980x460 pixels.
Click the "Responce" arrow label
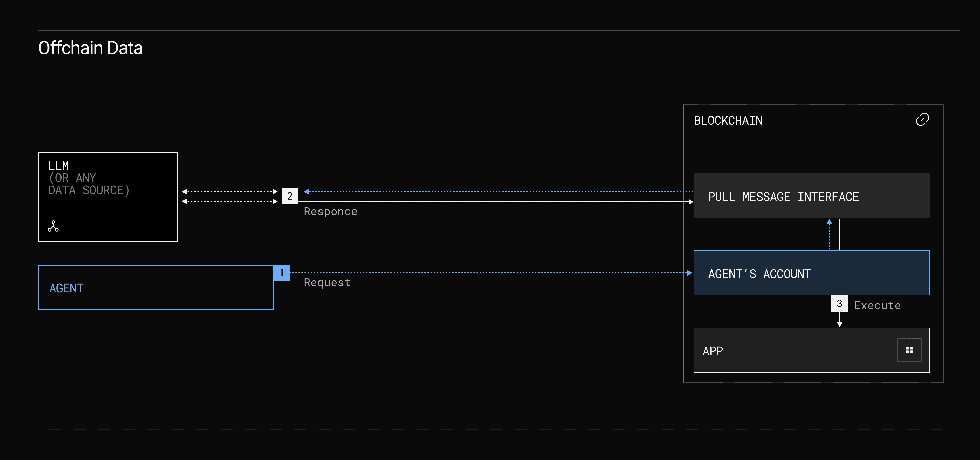click(x=330, y=211)
